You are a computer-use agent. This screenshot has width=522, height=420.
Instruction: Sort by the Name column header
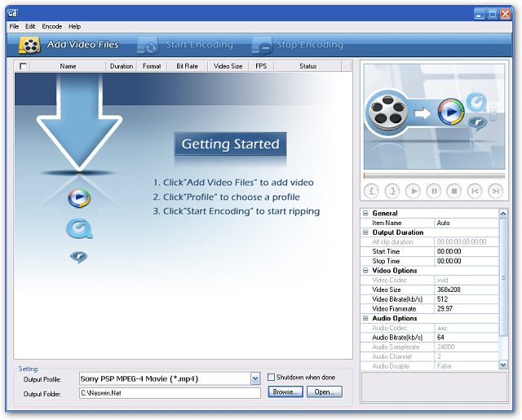point(68,66)
